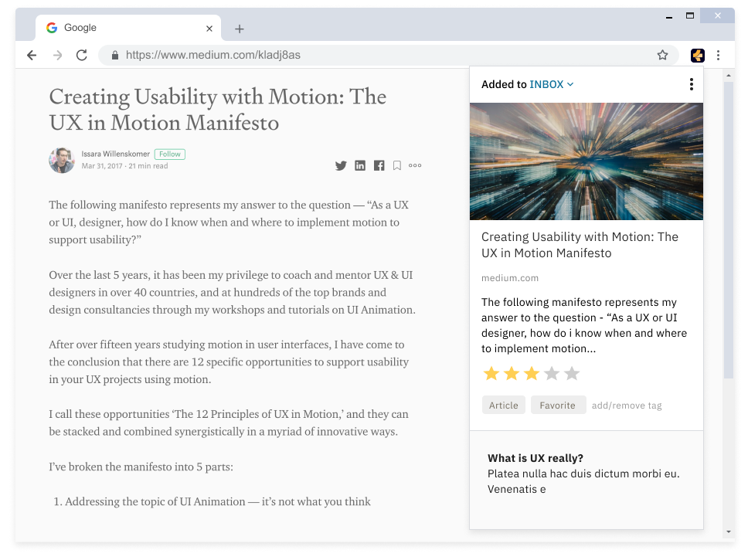
Task: Click the bookmarking extension icon in toolbar
Action: click(x=697, y=55)
